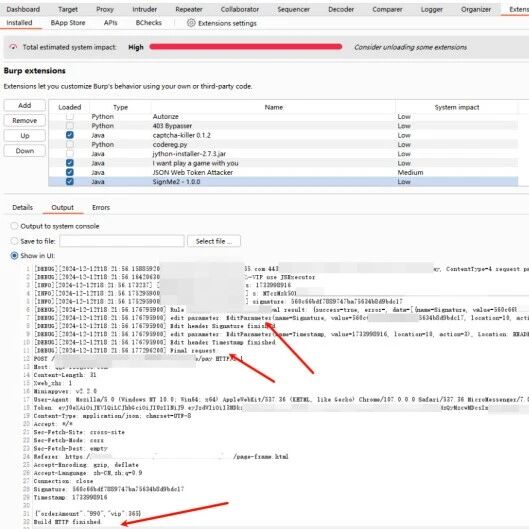Select the Save to file radio button
Image resolution: width=529 pixels, height=529 pixels.
(14, 241)
